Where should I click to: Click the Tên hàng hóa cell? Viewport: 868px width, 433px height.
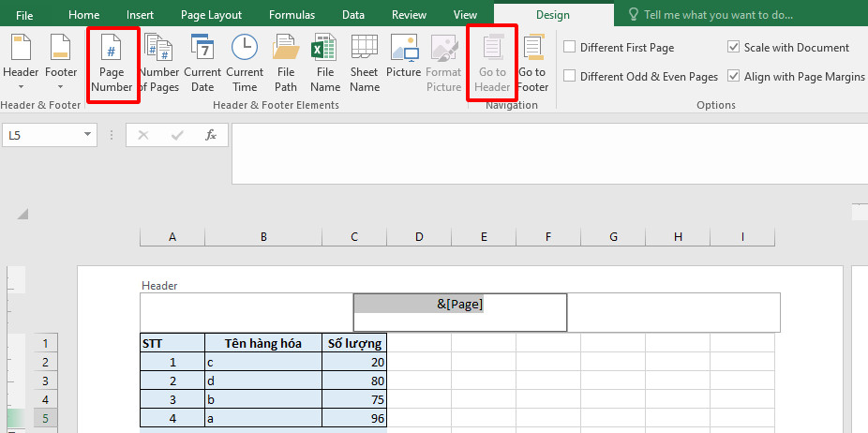(263, 343)
